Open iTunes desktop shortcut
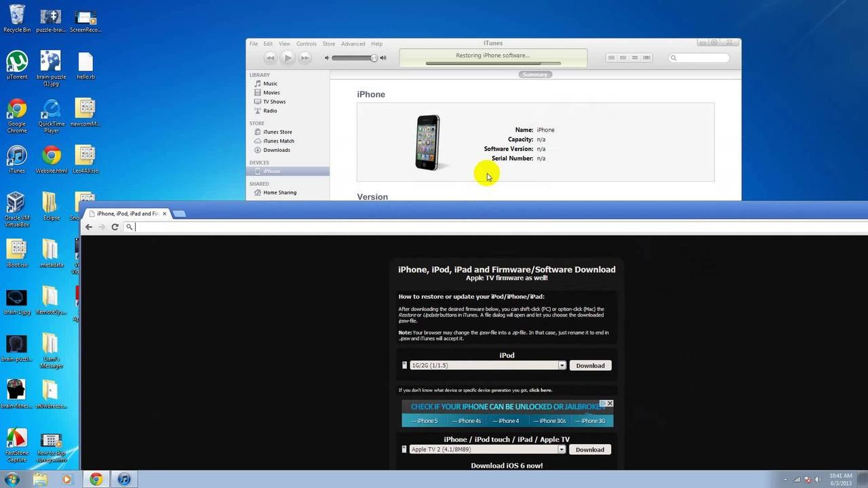868x488 pixels. coord(17,160)
